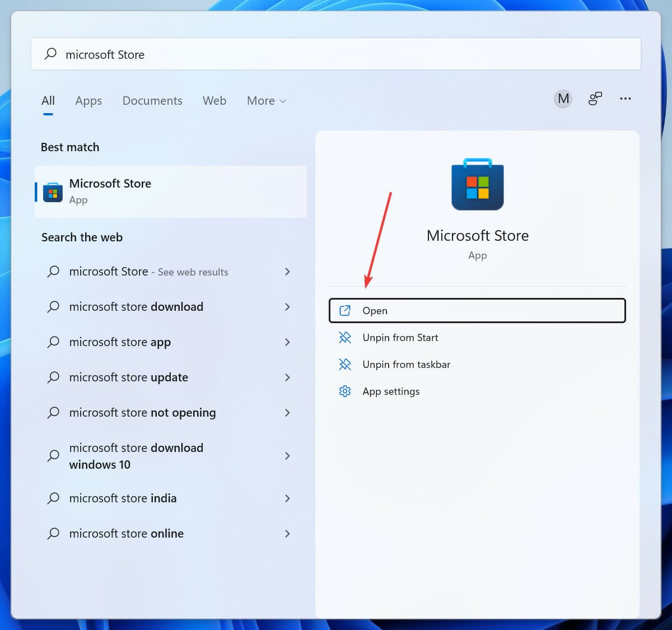Viewport: 672px width, 630px height.
Task: Click search icon beside 'microsoft store app'
Action: pos(53,342)
